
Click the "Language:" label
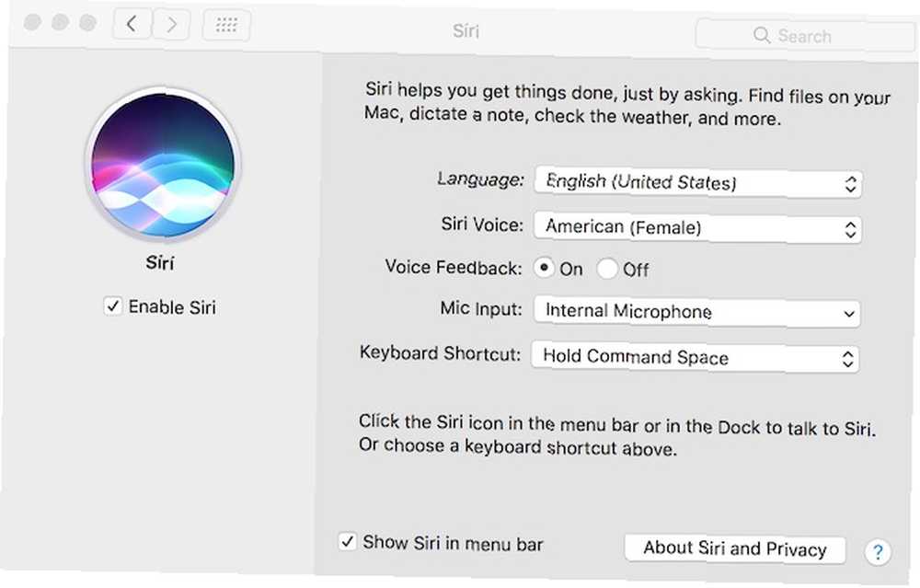(x=480, y=179)
